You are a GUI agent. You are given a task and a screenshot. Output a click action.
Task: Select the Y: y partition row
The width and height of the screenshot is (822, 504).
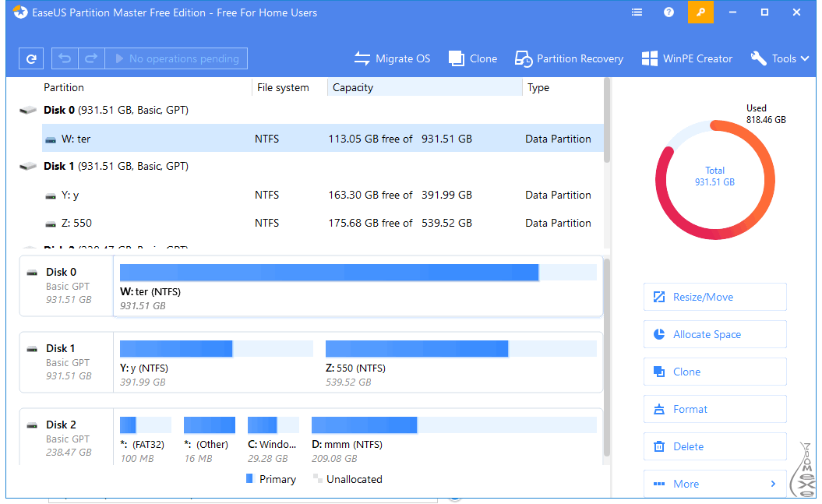pos(323,195)
